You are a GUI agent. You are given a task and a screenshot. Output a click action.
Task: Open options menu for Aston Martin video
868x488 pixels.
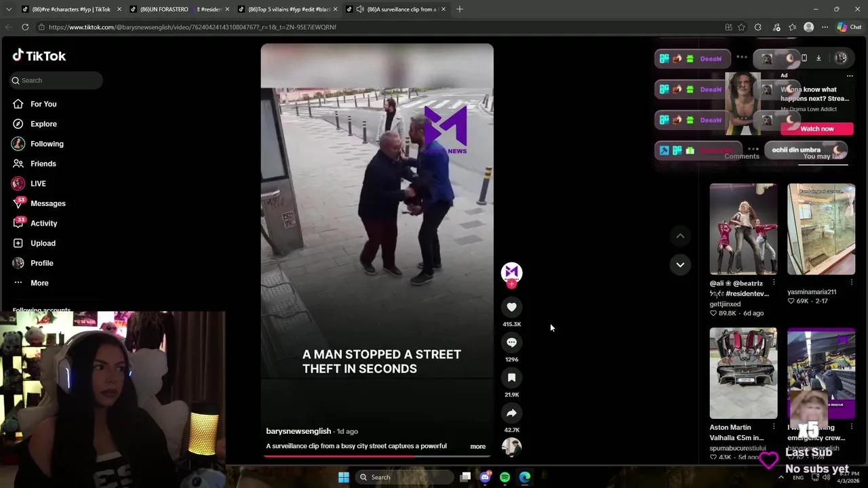tap(774, 427)
